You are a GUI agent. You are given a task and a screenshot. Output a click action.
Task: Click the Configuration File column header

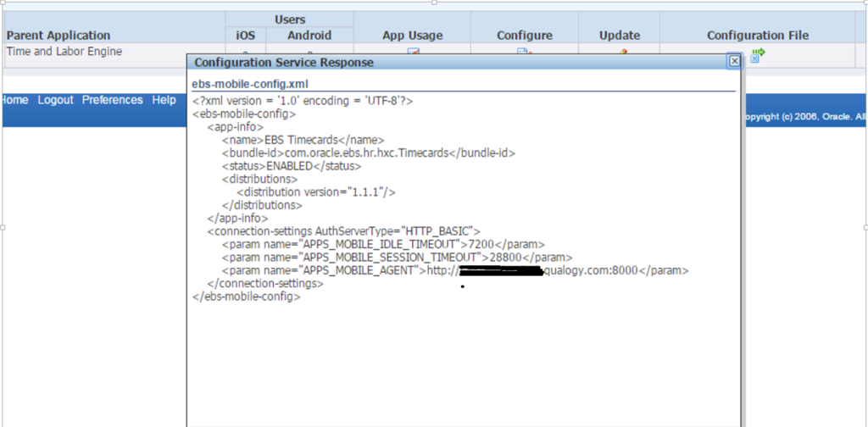tap(758, 36)
